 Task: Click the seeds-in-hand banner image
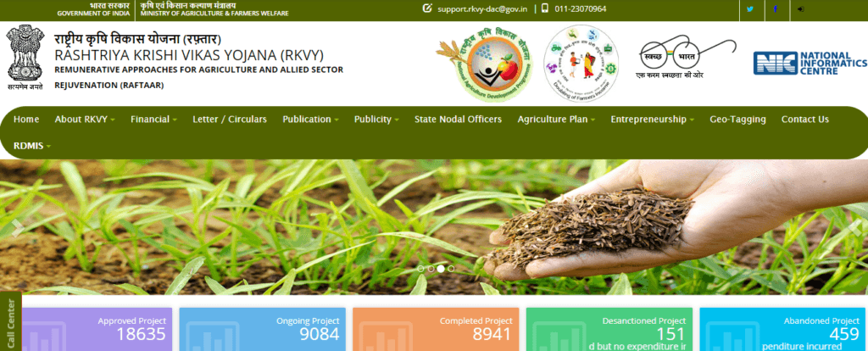pyautogui.click(x=434, y=227)
